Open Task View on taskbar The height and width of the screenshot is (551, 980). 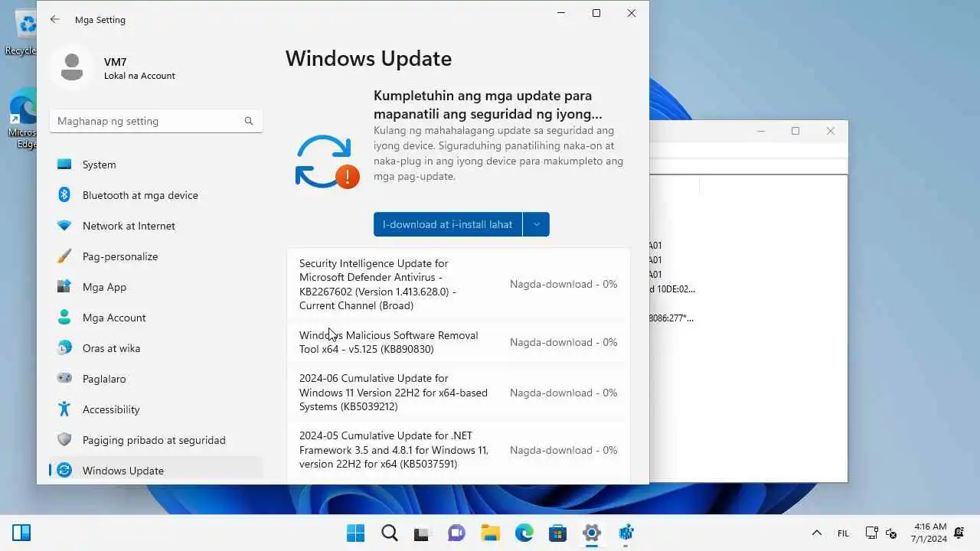422,533
